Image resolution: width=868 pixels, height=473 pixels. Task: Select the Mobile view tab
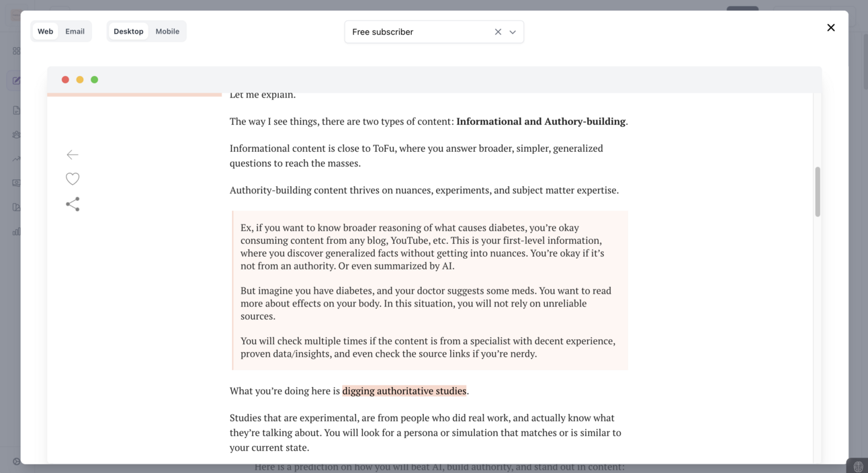pyautogui.click(x=167, y=32)
